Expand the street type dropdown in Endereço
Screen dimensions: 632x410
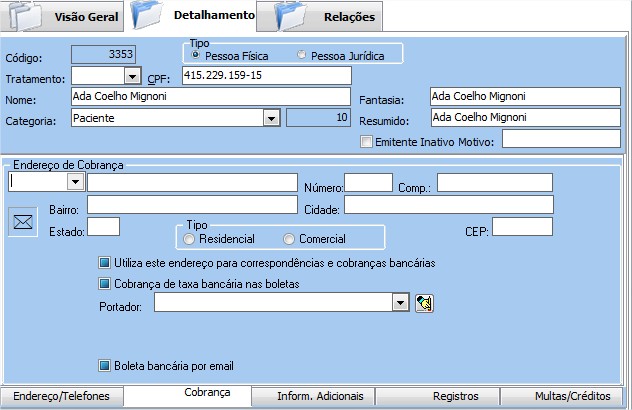click(74, 182)
